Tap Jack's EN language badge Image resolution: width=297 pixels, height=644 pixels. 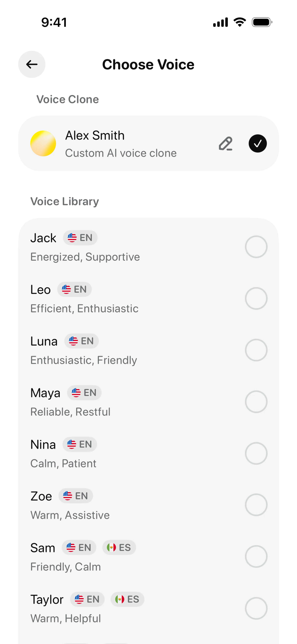pos(80,238)
